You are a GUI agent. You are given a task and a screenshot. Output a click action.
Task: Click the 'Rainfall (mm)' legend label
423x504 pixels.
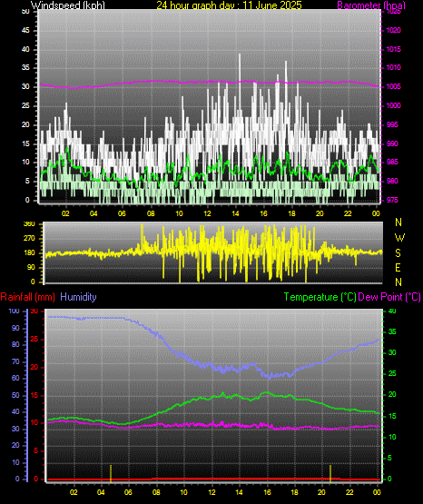[x=27, y=297]
